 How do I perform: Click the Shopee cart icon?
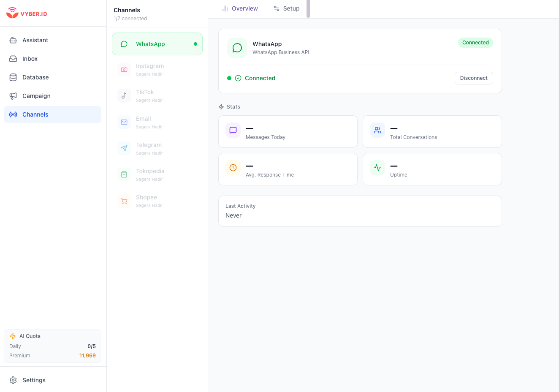pyautogui.click(x=124, y=201)
